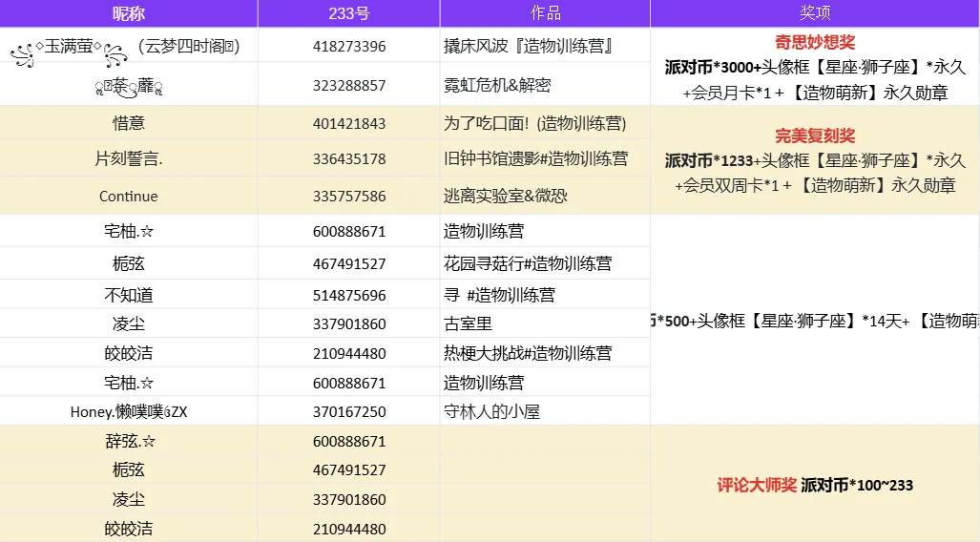Select the 完美复刻奖 award title
This screenshot has height=542, width=980.
[815, 135]
